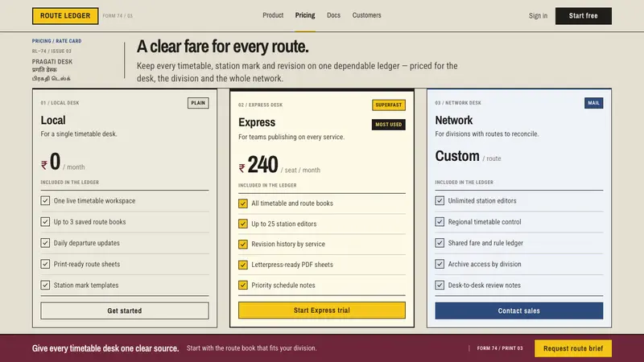
Task: Click Request route brief button
Action: 573,348
